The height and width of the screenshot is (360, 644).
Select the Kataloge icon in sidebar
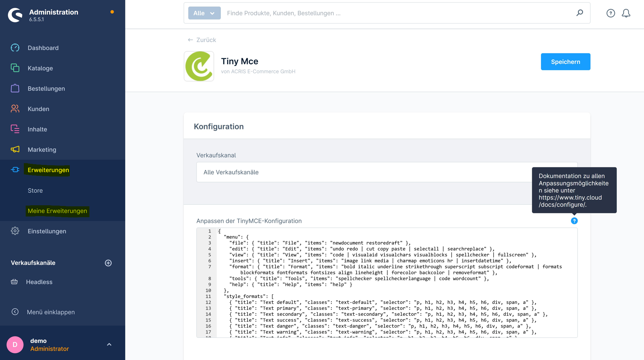tap(15, 68)
